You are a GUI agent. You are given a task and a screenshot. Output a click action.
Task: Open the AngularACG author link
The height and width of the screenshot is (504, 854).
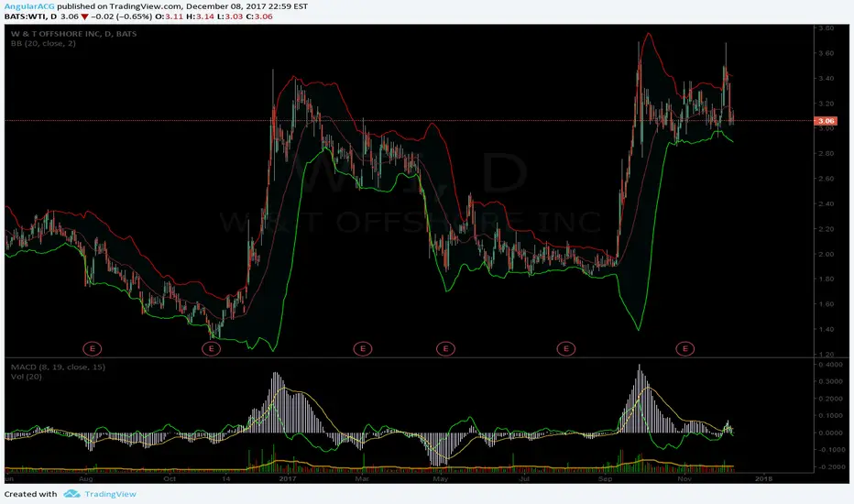[x=29, y=6]
